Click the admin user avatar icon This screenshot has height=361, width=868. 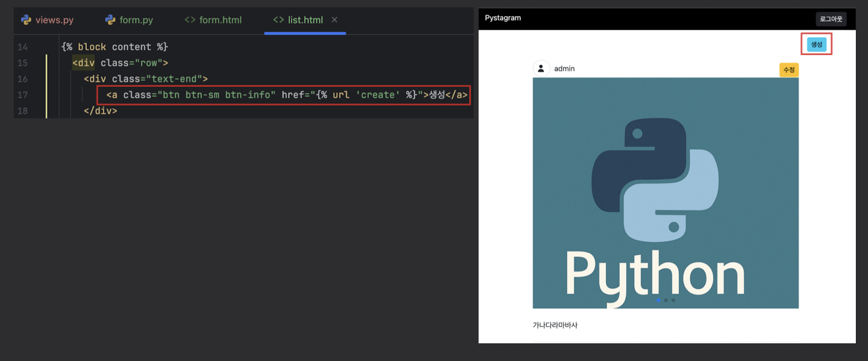point(541,69)
